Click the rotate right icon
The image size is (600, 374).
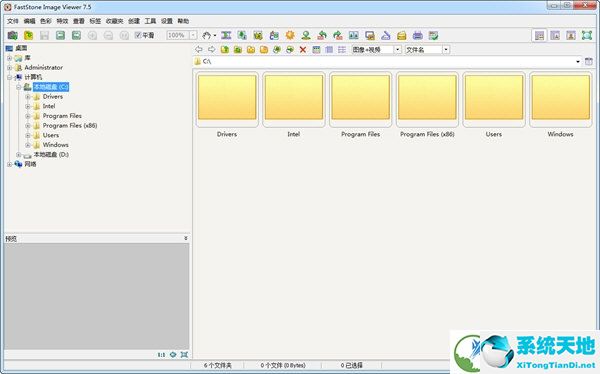(338, 36)
